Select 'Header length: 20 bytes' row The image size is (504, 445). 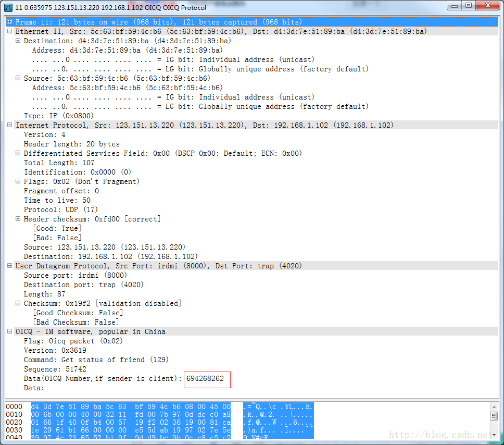pos(72,144)
